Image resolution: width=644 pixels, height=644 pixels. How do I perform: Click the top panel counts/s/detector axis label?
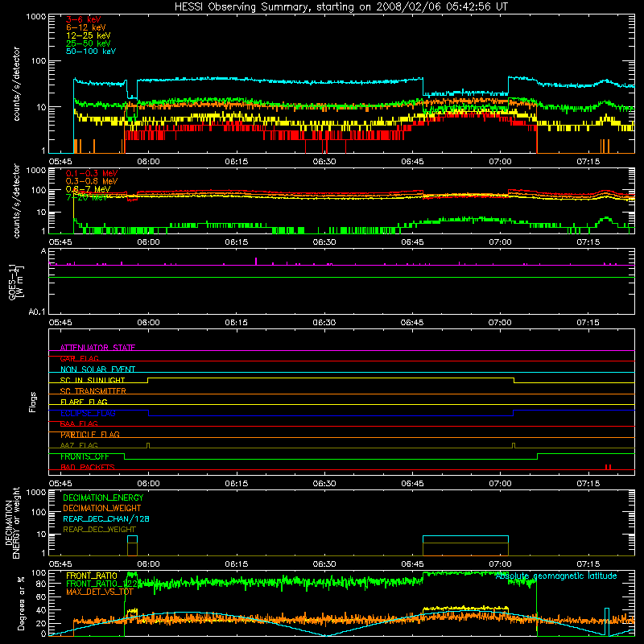click(x=16, y=84)
